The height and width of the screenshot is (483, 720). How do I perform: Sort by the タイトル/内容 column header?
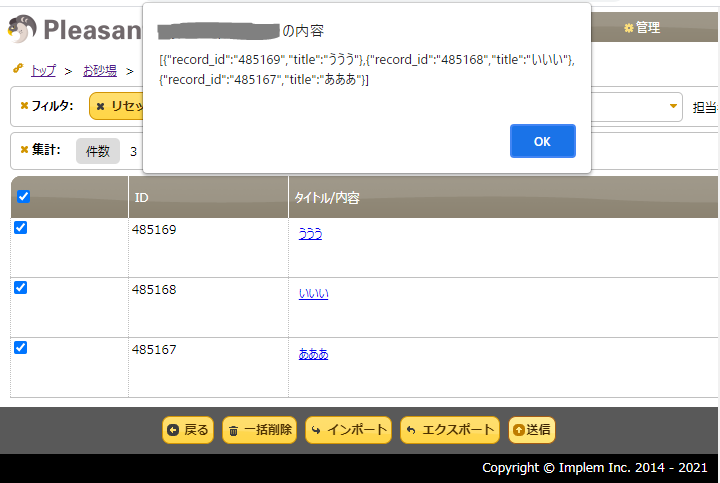(x=503, y=197)
